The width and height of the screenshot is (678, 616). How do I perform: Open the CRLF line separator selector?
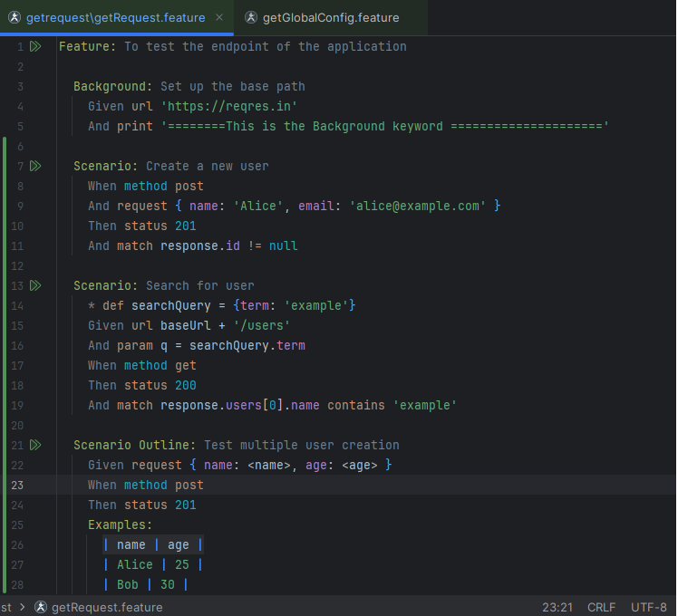click(601, 607)
